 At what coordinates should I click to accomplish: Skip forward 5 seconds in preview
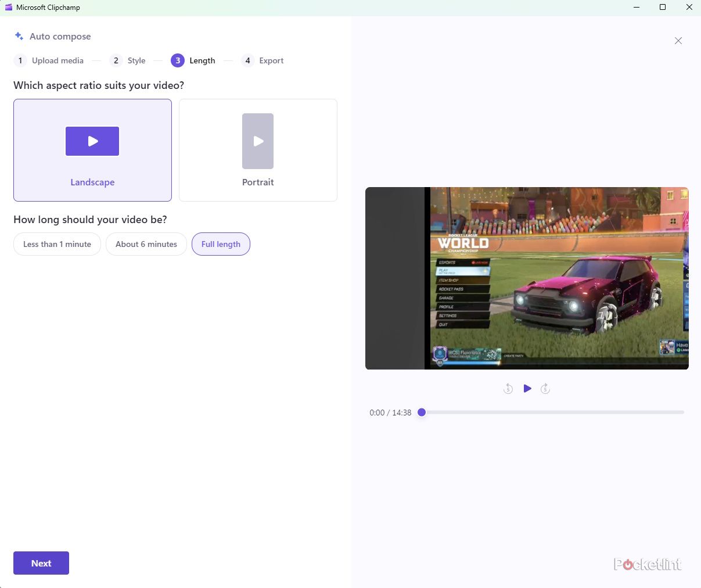click(545, 389)
